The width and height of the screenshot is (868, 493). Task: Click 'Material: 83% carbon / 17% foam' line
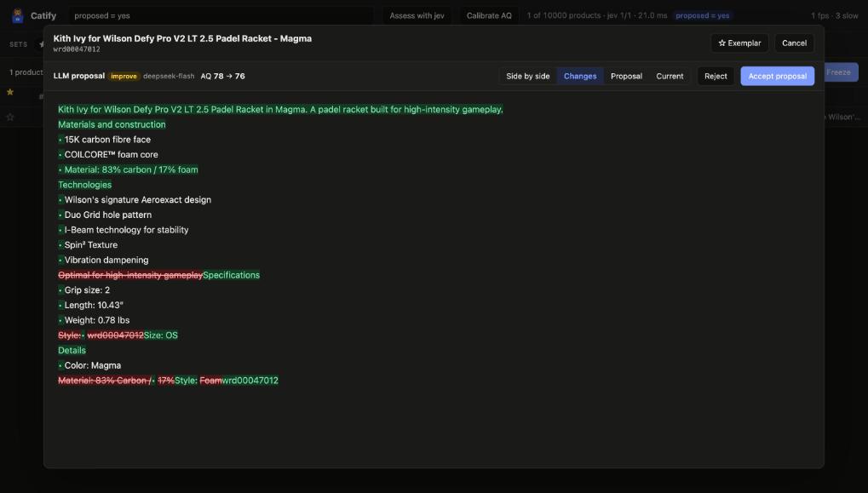click(x=130, y=169)
